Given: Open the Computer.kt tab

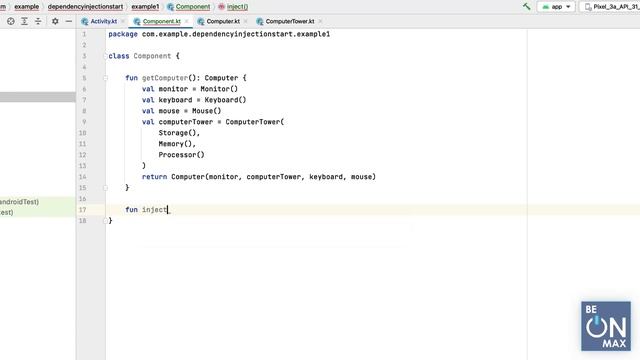Looking at the screenshot, I should pyautogui.click(x=223, y=21).
